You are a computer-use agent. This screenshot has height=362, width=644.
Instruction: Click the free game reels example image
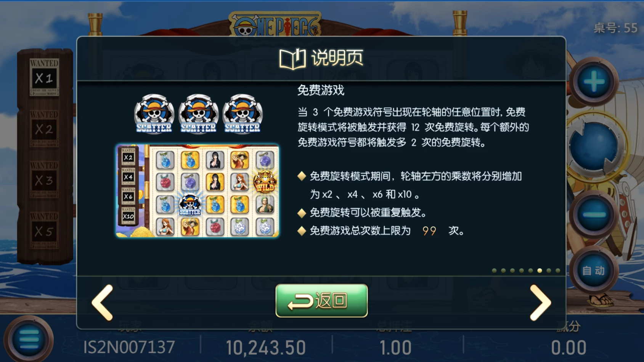click(198, 191)
